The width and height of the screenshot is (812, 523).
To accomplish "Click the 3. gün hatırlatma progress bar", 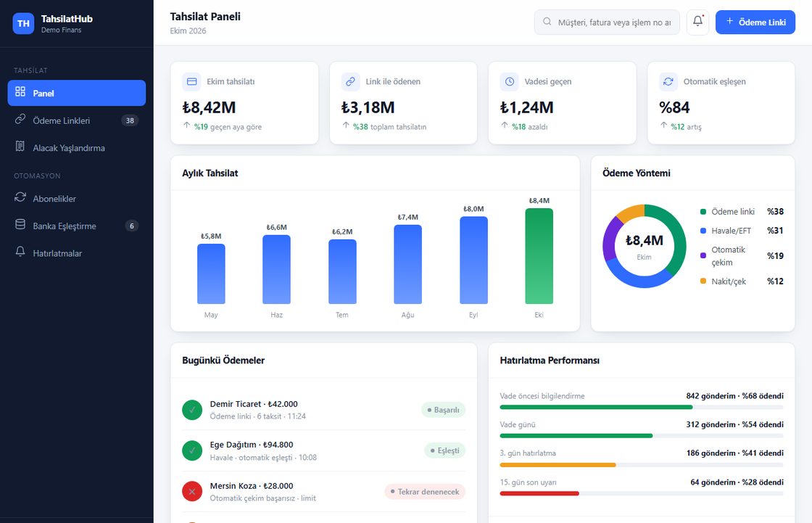I will pyautogui.click(x=641, y=465).
